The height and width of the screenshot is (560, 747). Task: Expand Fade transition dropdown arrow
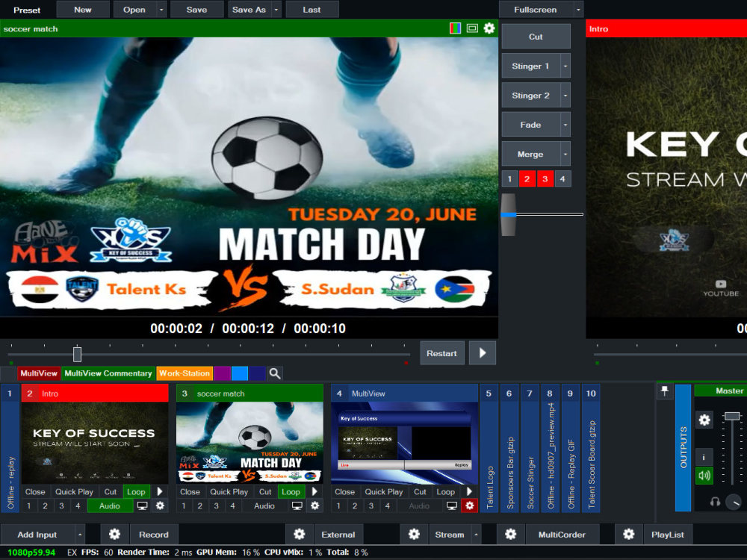click(565, 125)
